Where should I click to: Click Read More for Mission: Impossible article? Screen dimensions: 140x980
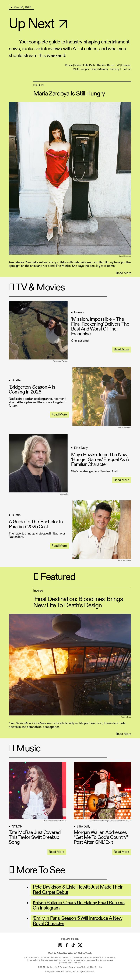[x=121, y=349]
